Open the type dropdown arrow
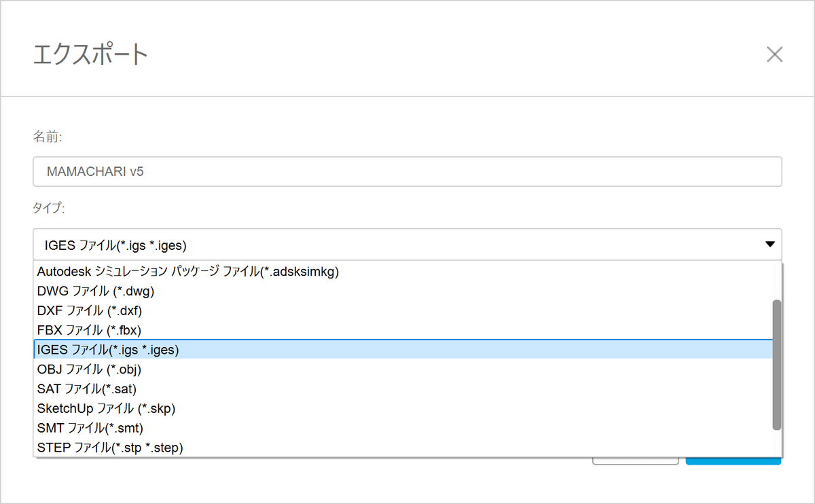Image resolution: width=815 pixels, height=504 pixels. point(769,244)
